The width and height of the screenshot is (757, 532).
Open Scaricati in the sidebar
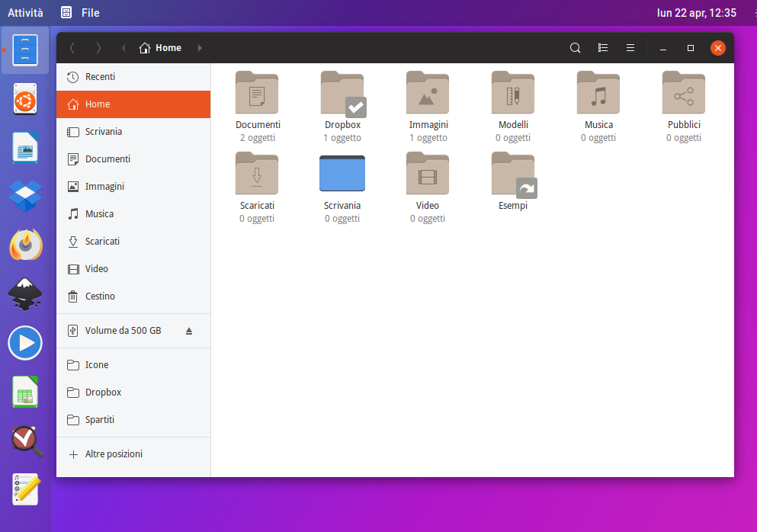tap(133, 242)
